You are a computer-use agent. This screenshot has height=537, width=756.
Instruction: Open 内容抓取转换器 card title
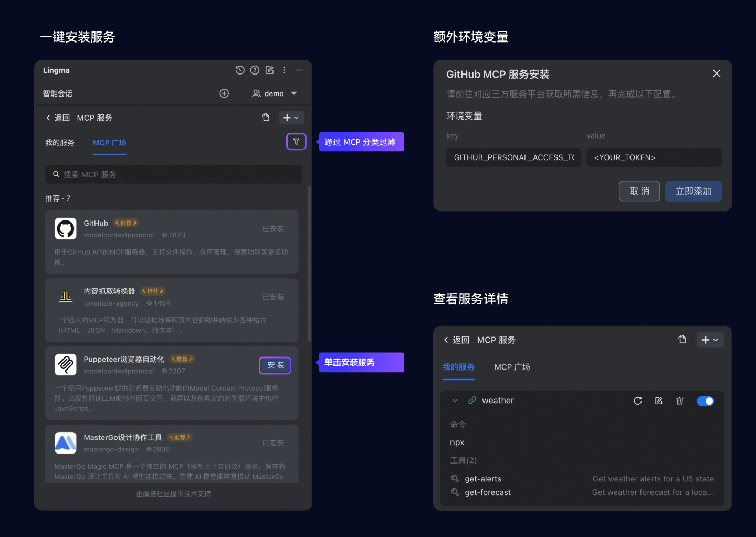coord(109,291)
